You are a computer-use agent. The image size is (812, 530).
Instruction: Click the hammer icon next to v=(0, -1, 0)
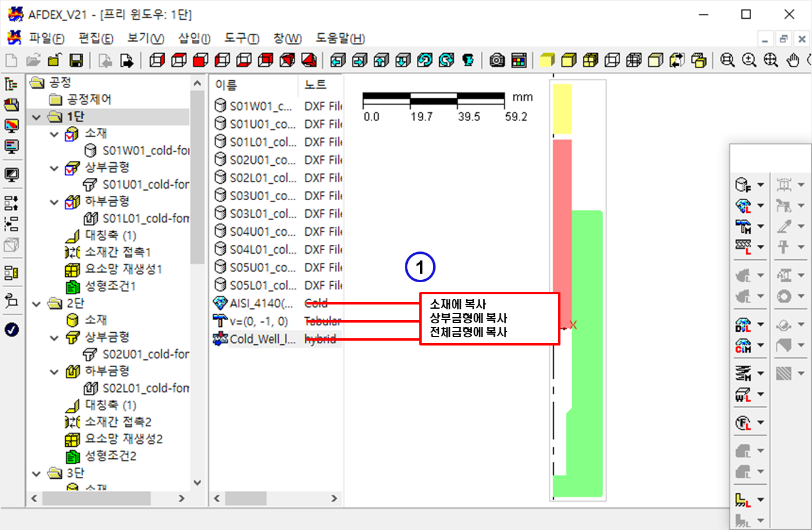220,321
